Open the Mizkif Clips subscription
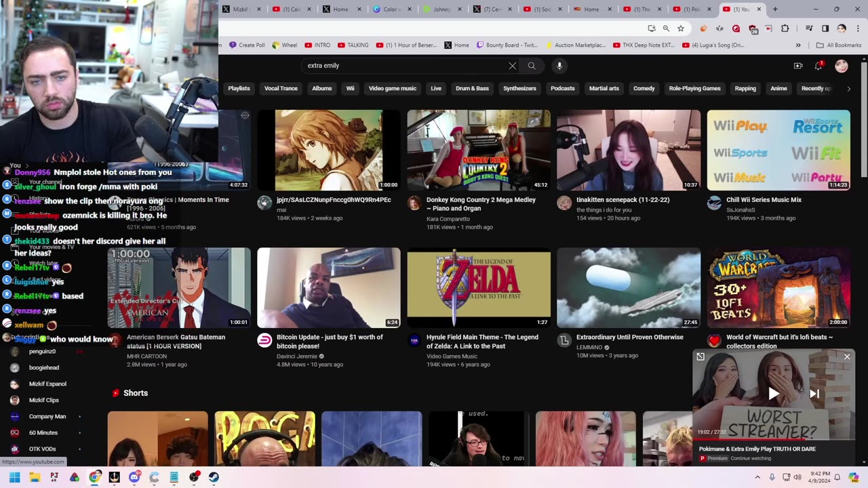 pyautogui.click(x=42, y=400)
